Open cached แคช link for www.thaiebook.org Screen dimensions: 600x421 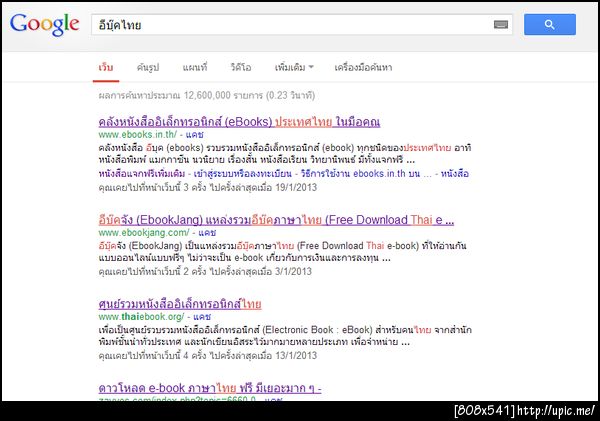tap(202, 317)
